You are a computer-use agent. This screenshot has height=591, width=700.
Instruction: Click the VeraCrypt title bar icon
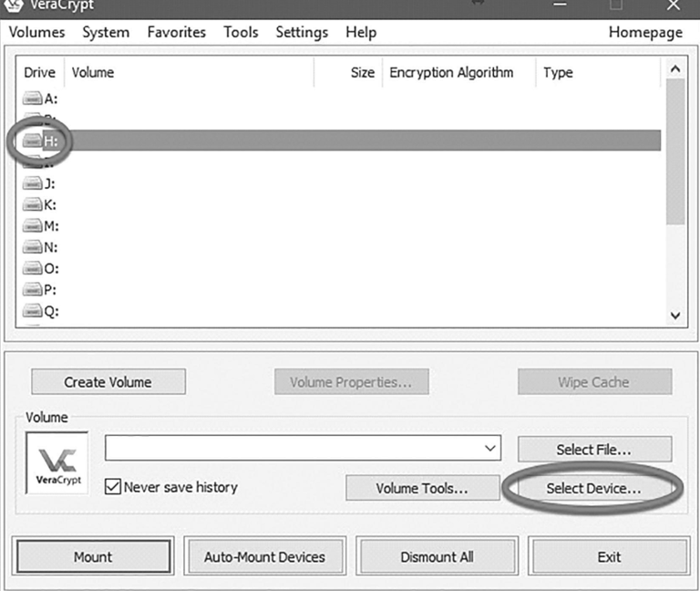coord(13,5)
